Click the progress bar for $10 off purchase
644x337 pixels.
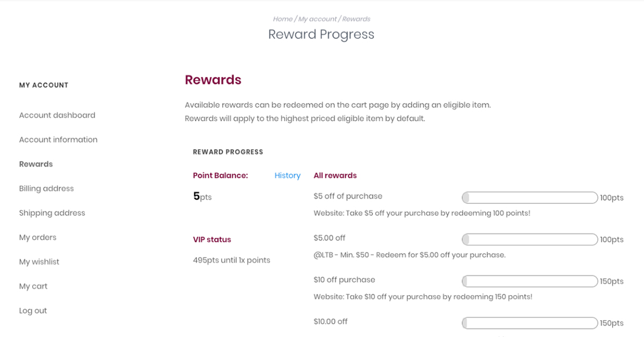tap(529, 281)
